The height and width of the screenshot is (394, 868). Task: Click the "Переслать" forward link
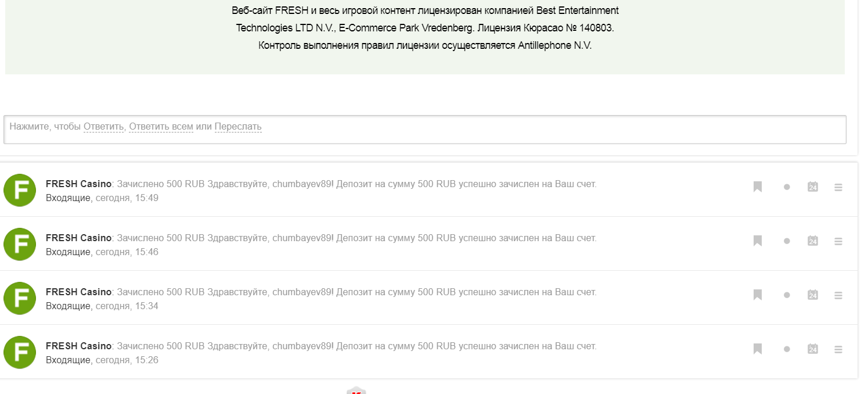click(x=238, y=127)
